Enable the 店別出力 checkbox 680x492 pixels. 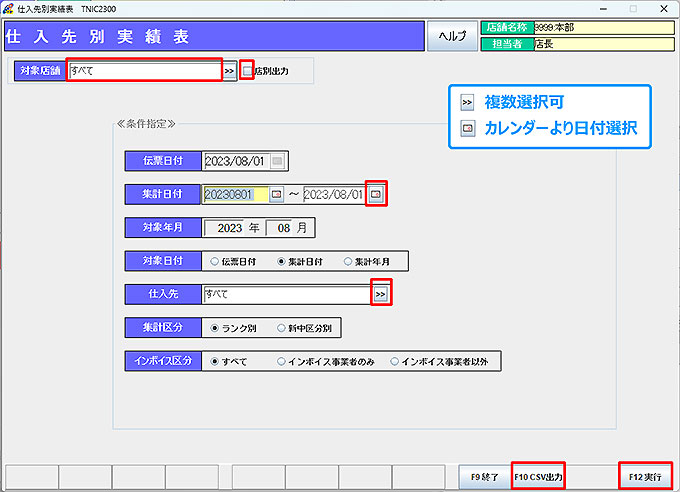(x=247, y=71)
